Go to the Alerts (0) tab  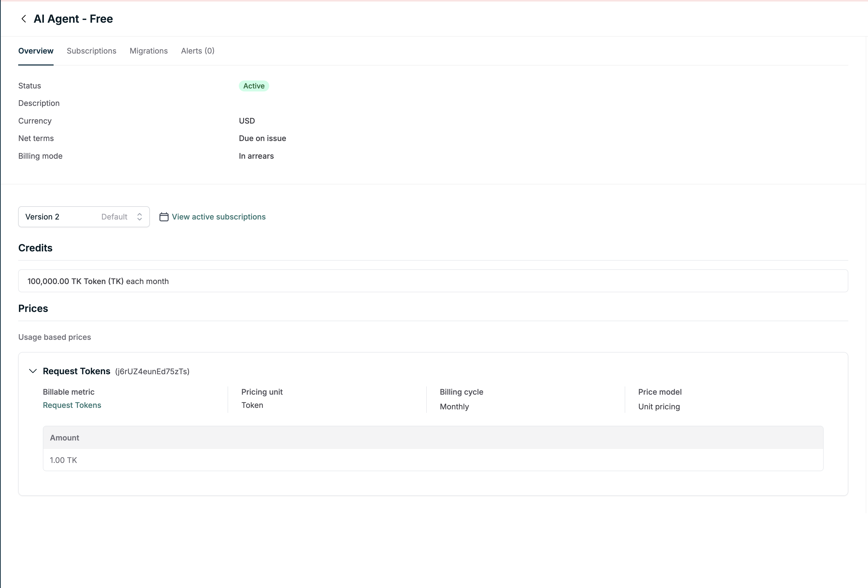tap(198, 51)
